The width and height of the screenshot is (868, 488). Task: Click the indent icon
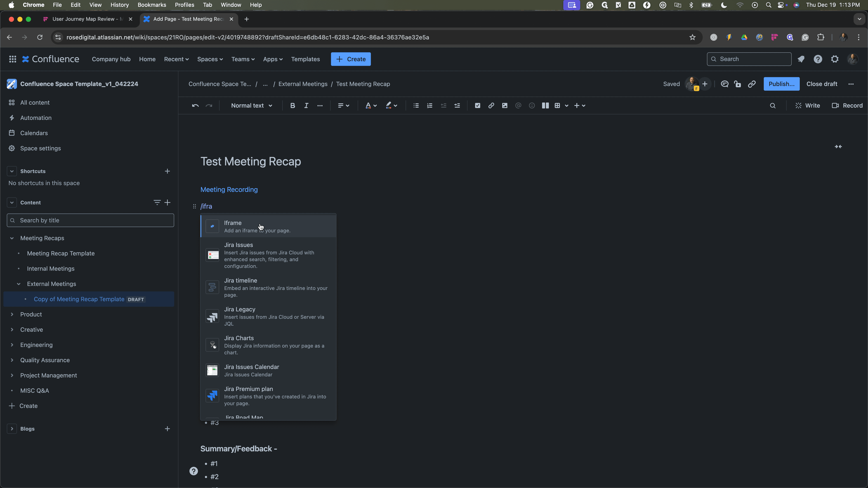pyautogui.click(x=457, y=106)
